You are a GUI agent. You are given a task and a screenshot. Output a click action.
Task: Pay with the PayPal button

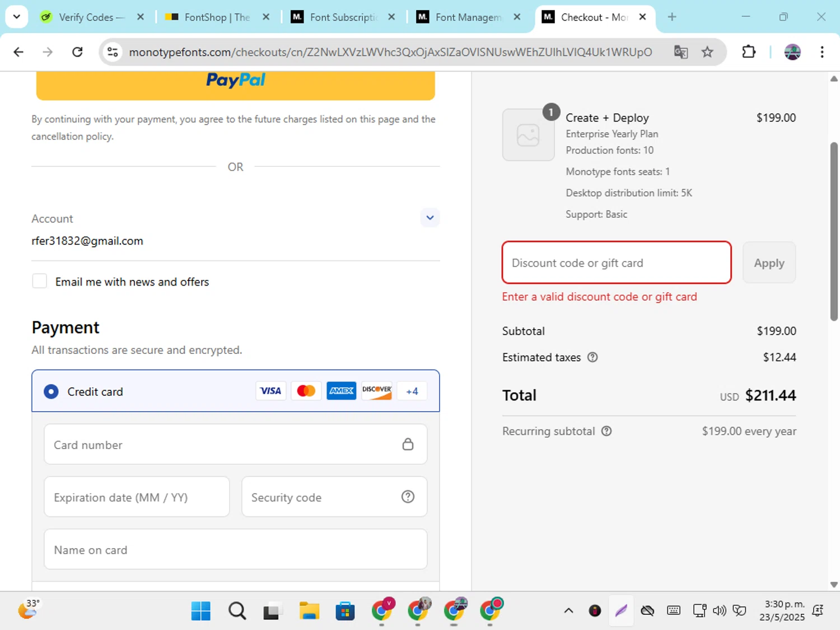click(x=236, y=86)
